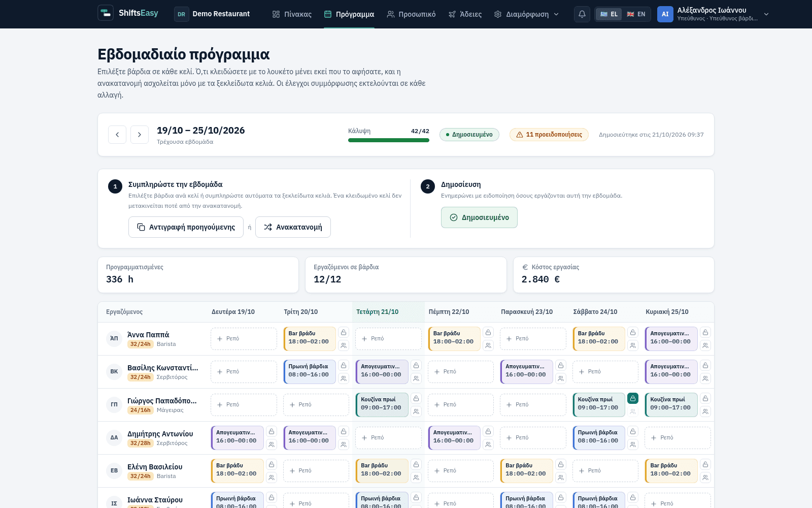The image size is (812, 508).
Task: Click people icon on Ελένη's Sunday shift
Action: pos(705,478)
